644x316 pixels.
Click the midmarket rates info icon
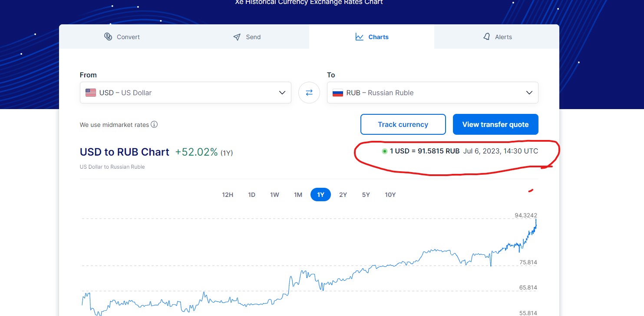[154, 125]
